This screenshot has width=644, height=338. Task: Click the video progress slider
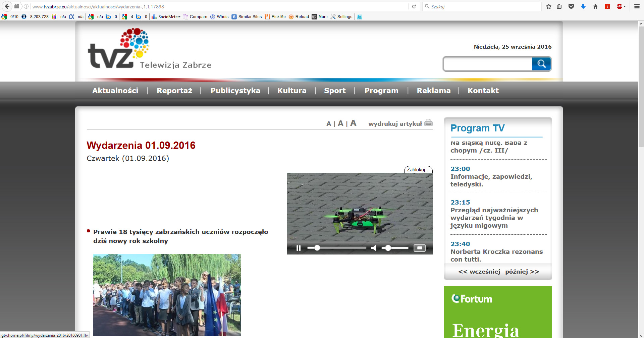coord(337,248)
